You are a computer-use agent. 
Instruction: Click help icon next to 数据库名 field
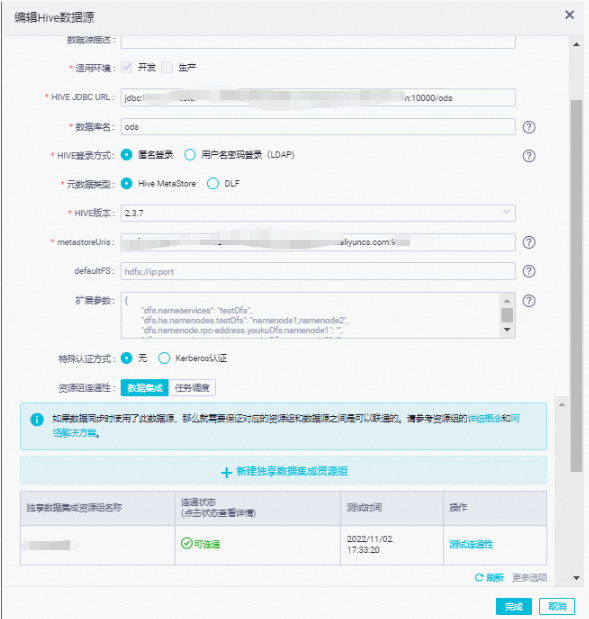click(x=529, y=127)
